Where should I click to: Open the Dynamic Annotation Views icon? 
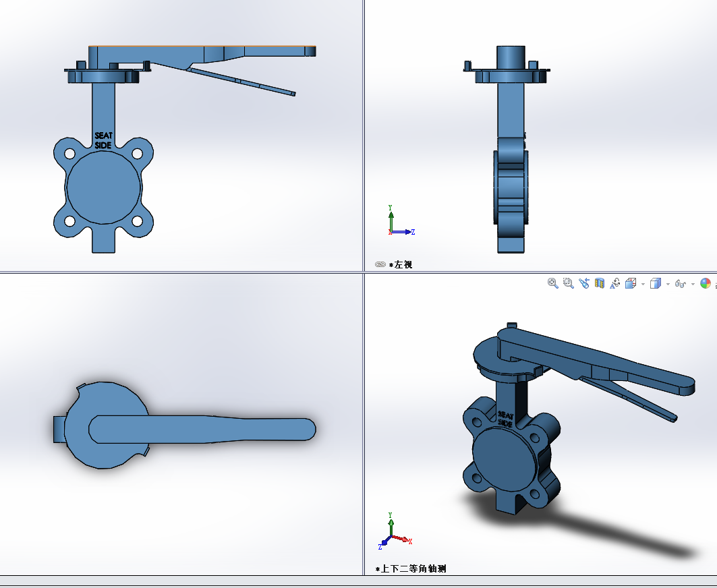[615, 283]
